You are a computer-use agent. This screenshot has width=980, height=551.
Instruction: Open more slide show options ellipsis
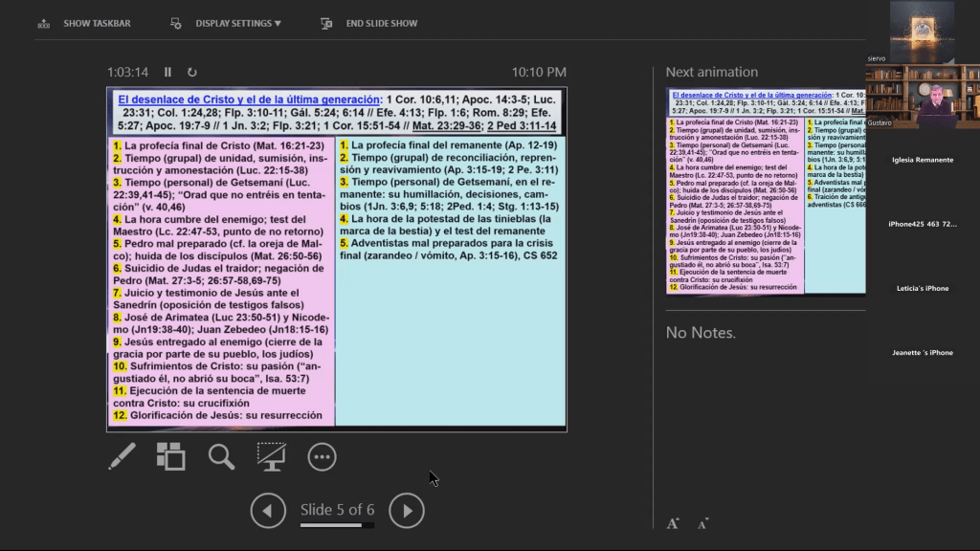[323, 457]
